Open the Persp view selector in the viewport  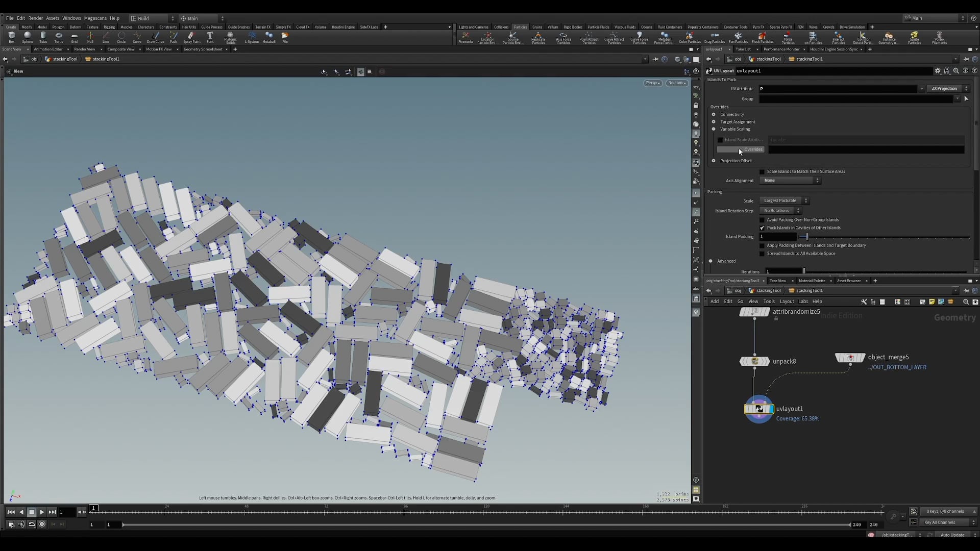tap(652, 83)
